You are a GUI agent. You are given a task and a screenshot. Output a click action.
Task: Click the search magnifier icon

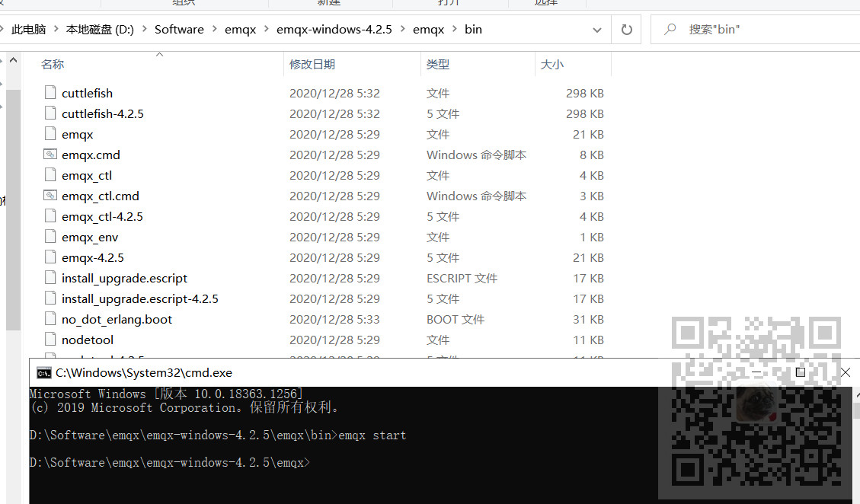670,29
